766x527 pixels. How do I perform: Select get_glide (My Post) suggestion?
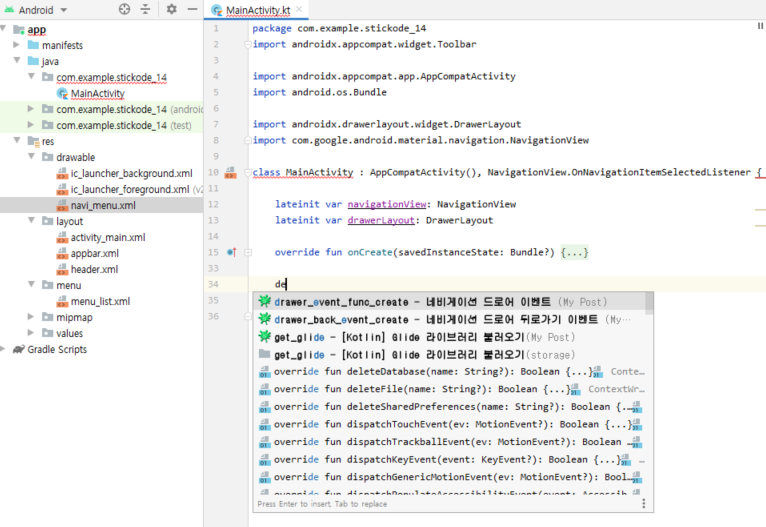(449, 337)
